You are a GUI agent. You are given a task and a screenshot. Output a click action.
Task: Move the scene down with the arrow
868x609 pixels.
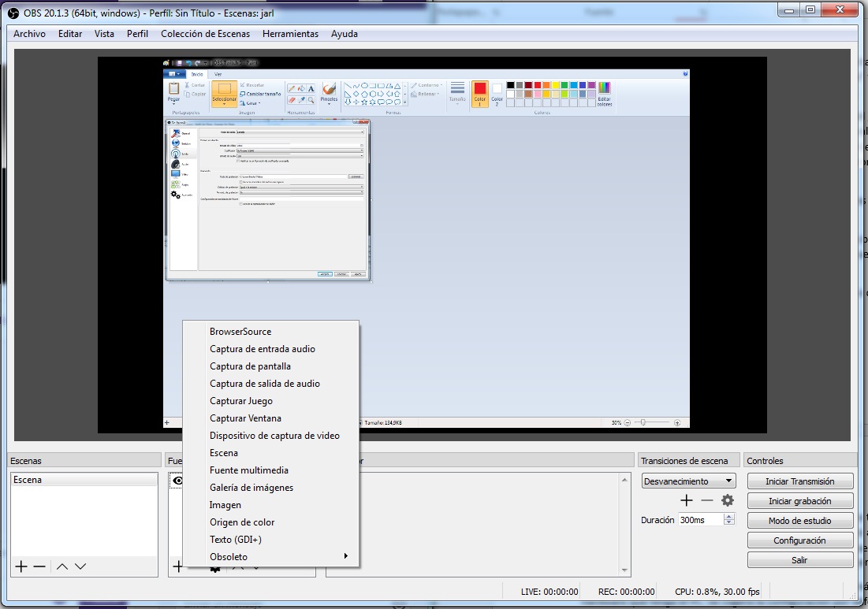[x=80, y=566]
